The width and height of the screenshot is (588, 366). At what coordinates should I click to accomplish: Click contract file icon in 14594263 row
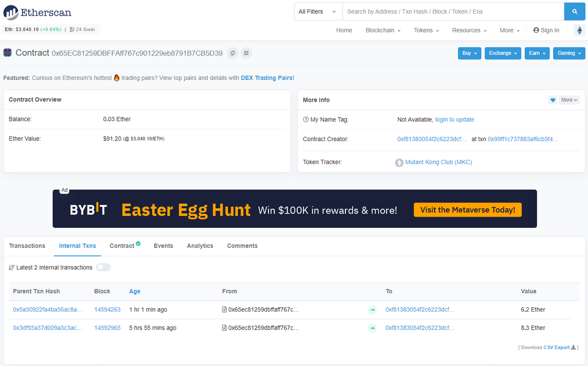(x=224, y=310)
